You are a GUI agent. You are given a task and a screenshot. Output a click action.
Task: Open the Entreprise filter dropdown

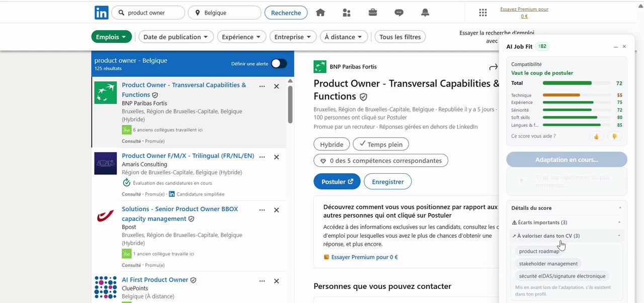293,37
